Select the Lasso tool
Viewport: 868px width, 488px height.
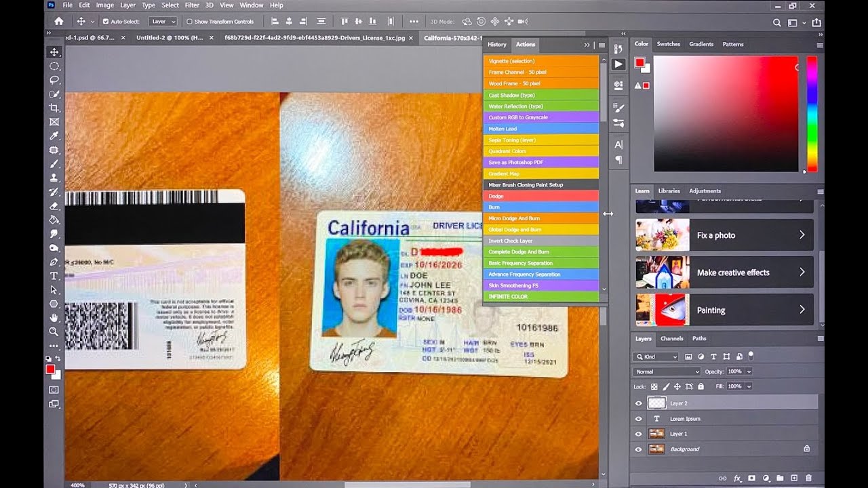(54, 80)
